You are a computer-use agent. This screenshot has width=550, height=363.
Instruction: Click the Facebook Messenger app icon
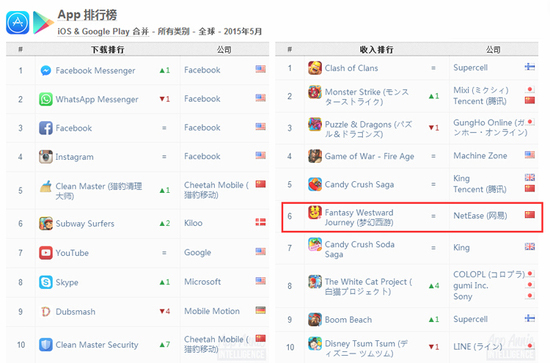click(46, 70)
